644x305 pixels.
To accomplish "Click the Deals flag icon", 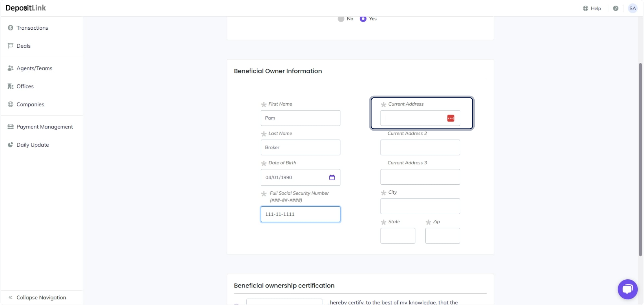I will 10,46.
